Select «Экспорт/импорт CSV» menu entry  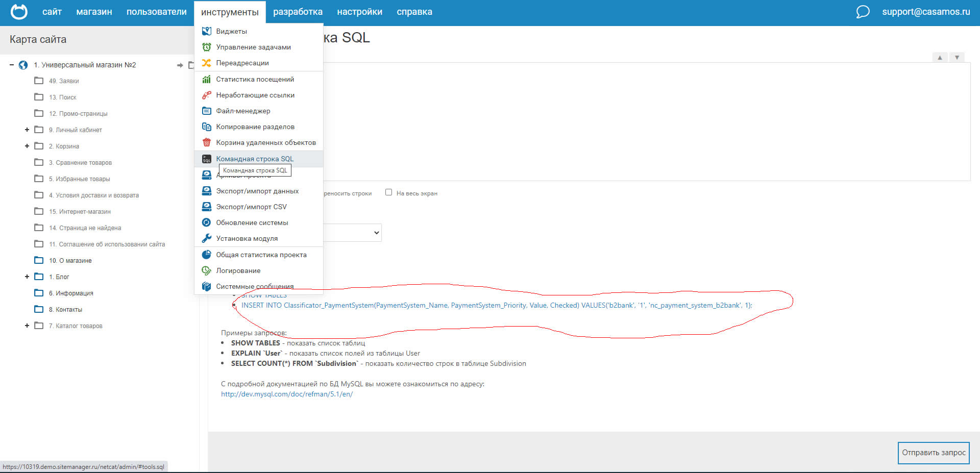click(x=251, y=207)
